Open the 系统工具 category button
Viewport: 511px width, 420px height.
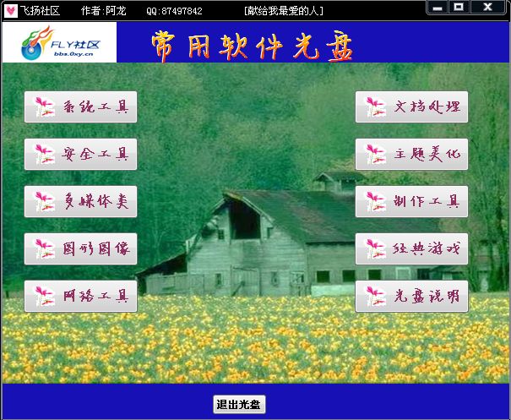coord(80,107)
